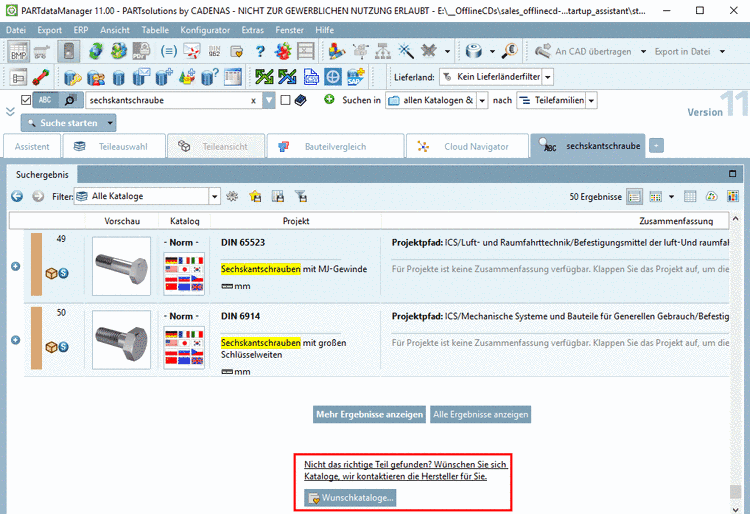Click the red wrench tool icon
Screen dimensions: 750x514
[41, 77]
